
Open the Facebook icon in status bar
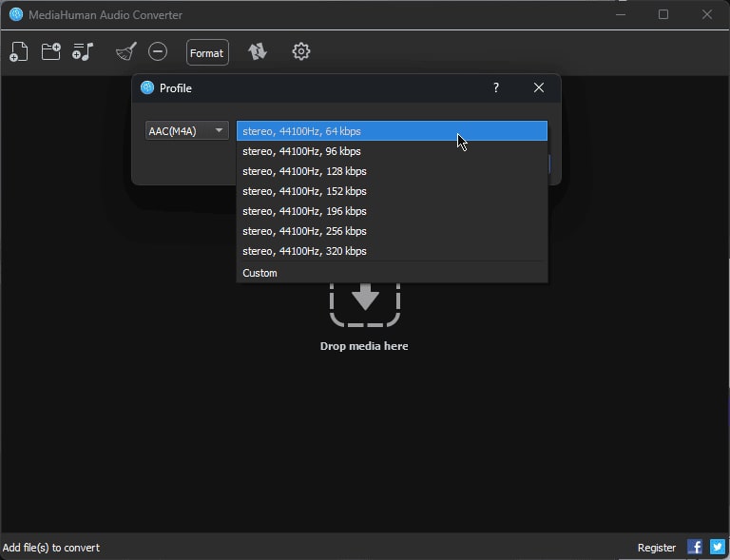(x=695, y=547)
